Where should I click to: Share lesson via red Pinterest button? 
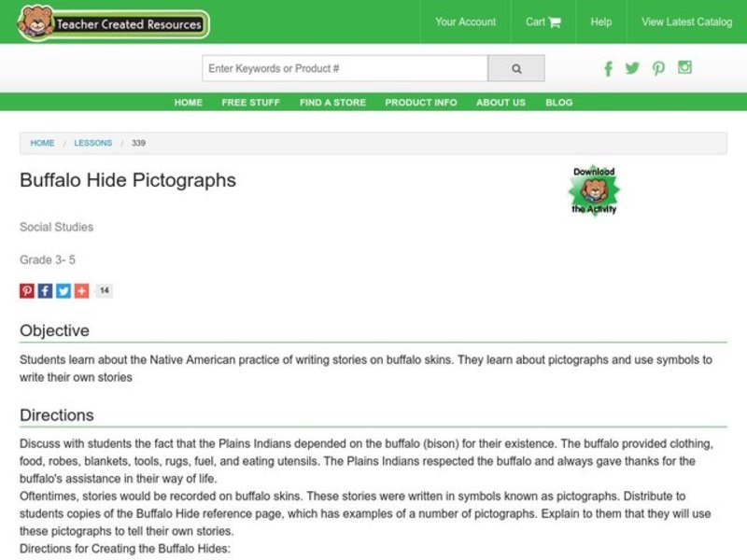(x=27, y=290)
